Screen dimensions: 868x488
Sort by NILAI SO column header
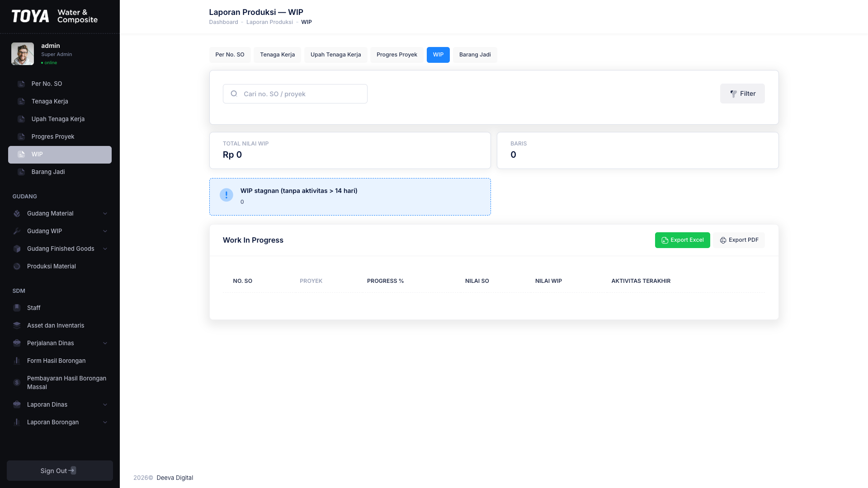tap(477, 281)
